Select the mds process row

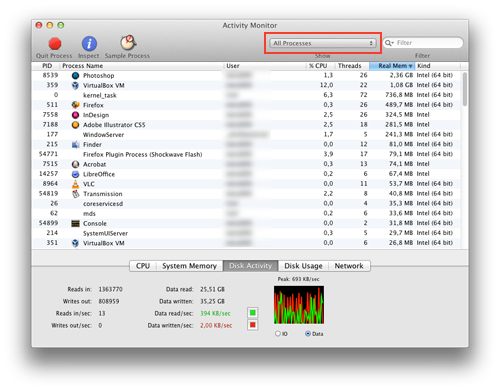tap(247, 213)
